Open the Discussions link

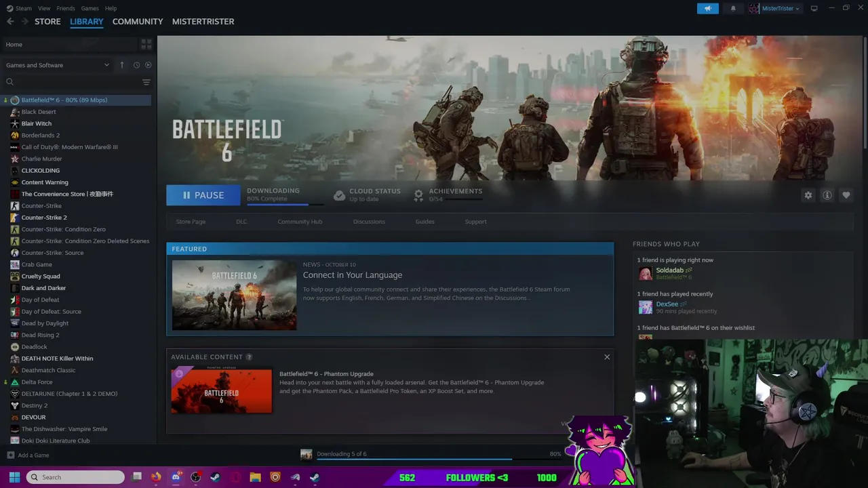coord(369,222)
